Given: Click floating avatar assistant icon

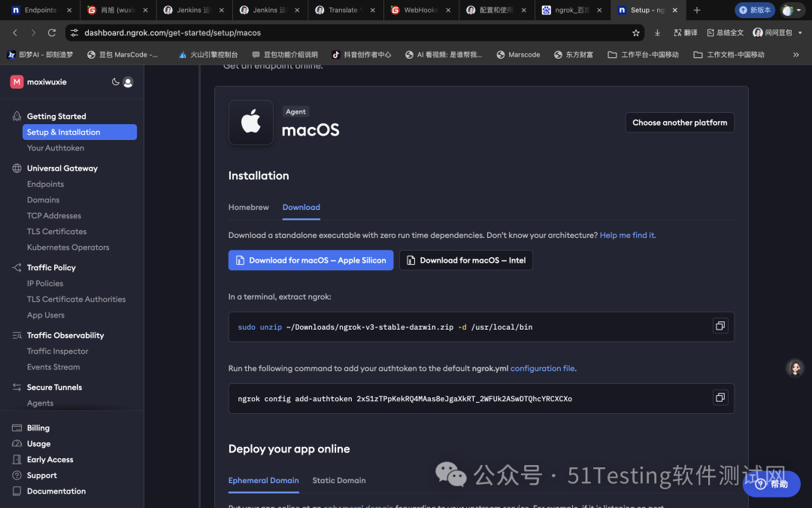Looking at the screenshot, I should (795, 367).
